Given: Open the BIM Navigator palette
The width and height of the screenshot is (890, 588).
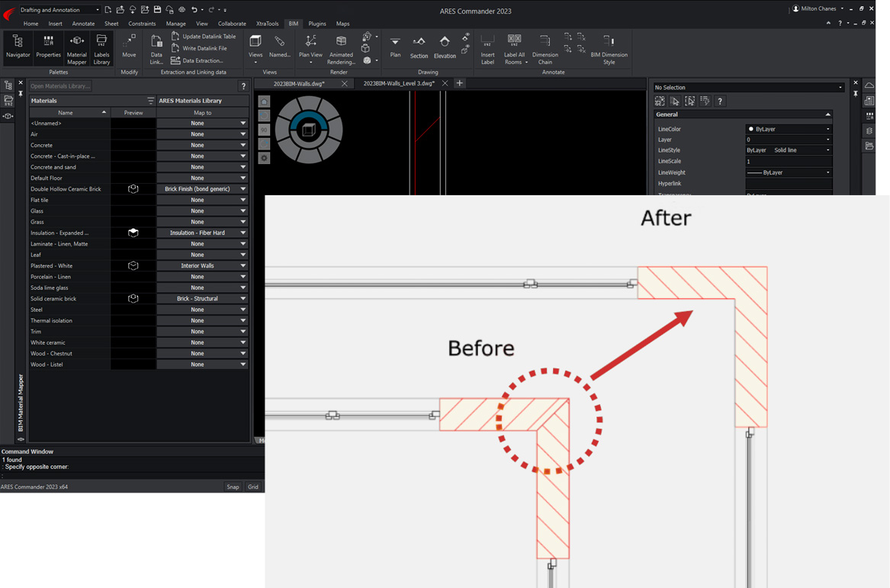Looking at the screenshot, I should click(x=18, y=47).
